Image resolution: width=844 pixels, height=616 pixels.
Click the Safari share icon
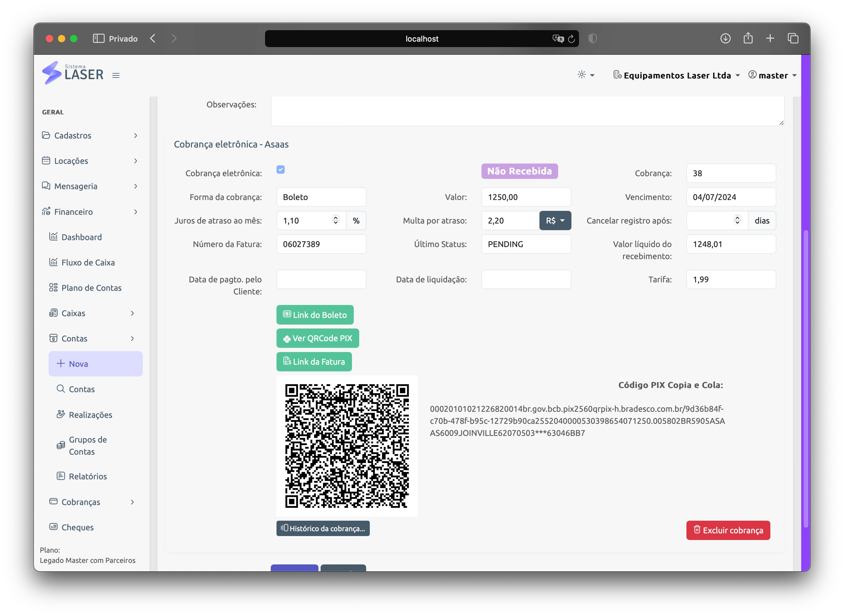pyautogui.click(x=748, y=38)
